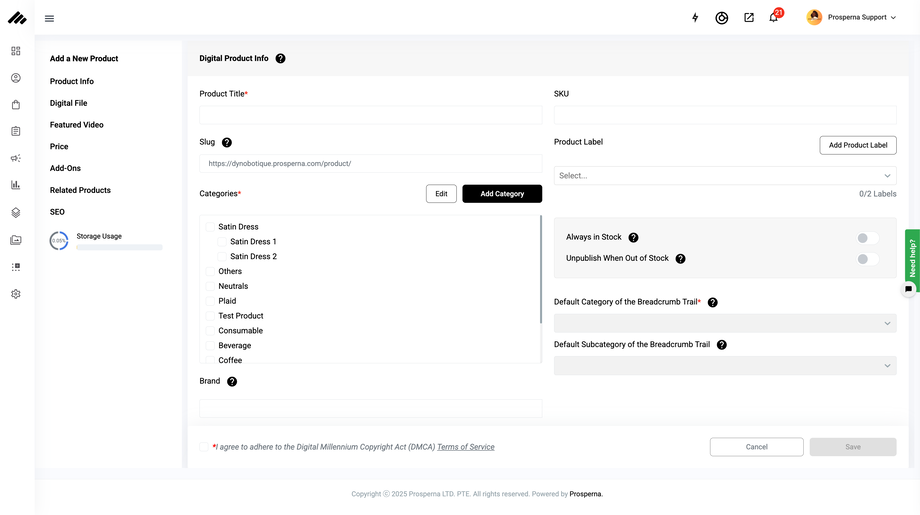Expand Default Category of the Breadcrumb Trail dropdown
The height and width of the screenshot is (515, 920).
[725, 323]
